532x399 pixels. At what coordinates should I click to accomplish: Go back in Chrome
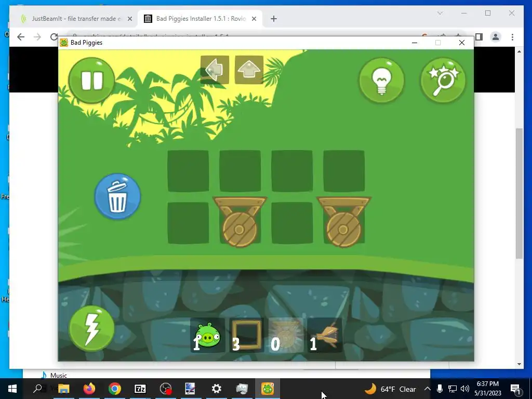(21, 37)
